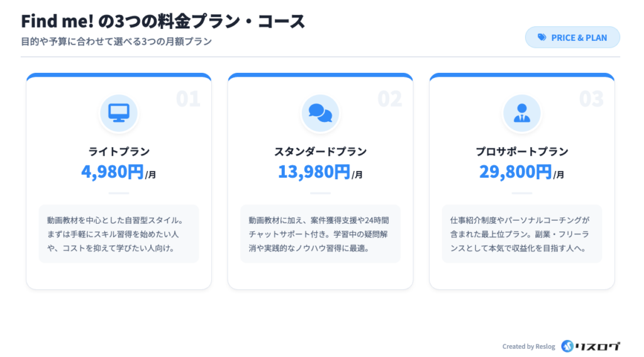
Task: Click the 29,800円 monthly price
Action: tap(516, 172)
